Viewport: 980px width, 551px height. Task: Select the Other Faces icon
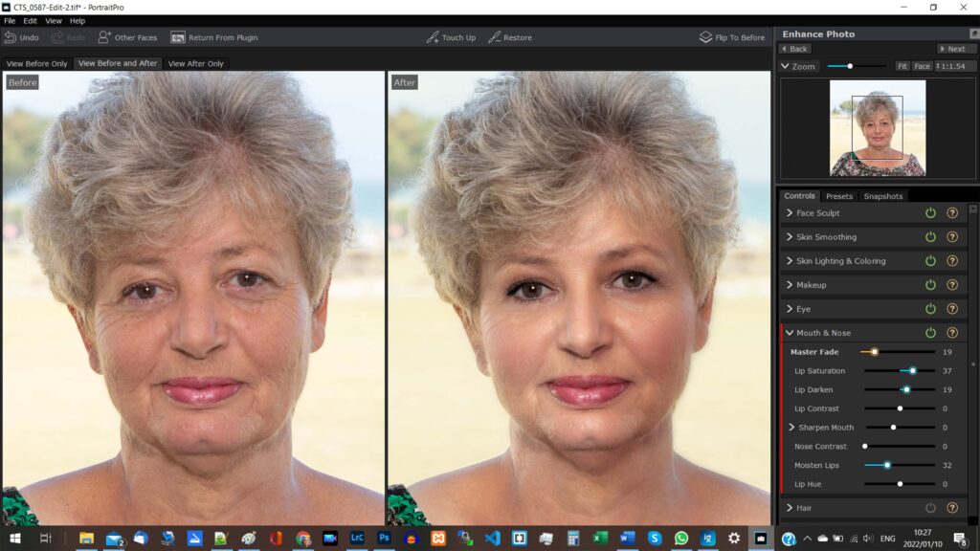point(104,37)
